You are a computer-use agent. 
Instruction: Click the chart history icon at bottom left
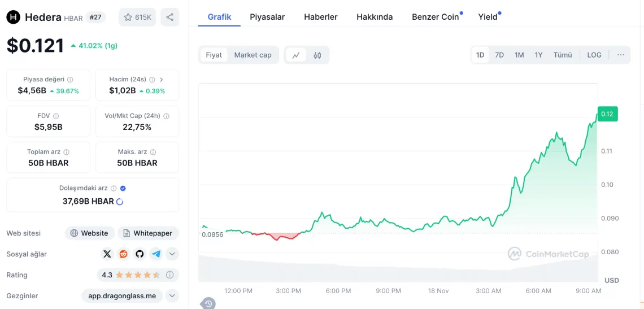click(x=208, y=304)
